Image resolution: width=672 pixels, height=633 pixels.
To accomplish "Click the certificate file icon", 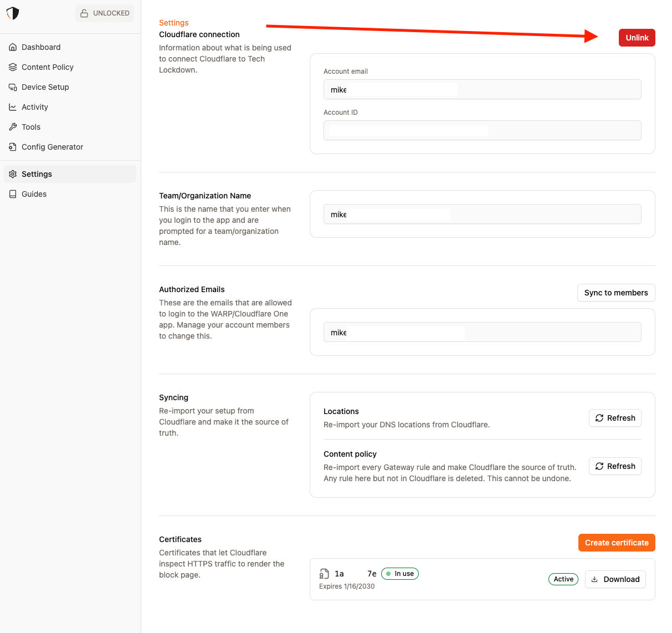I will click(324, 574).
